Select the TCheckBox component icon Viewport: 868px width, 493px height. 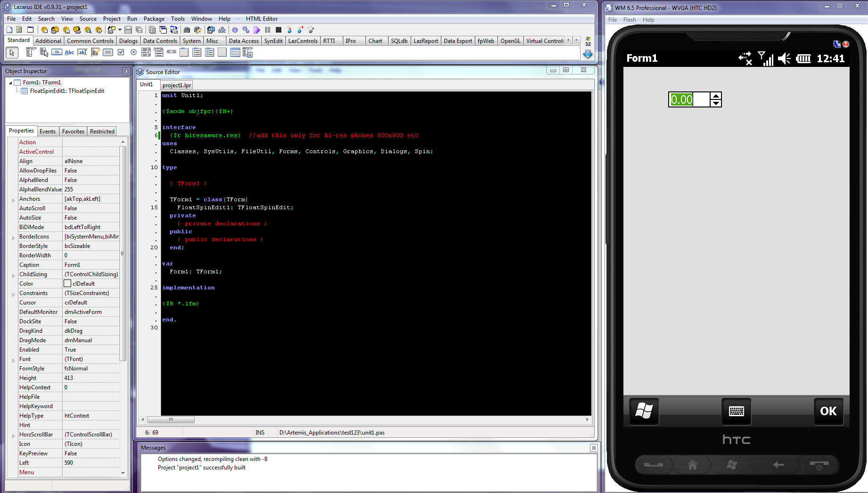tap(121, 52)
